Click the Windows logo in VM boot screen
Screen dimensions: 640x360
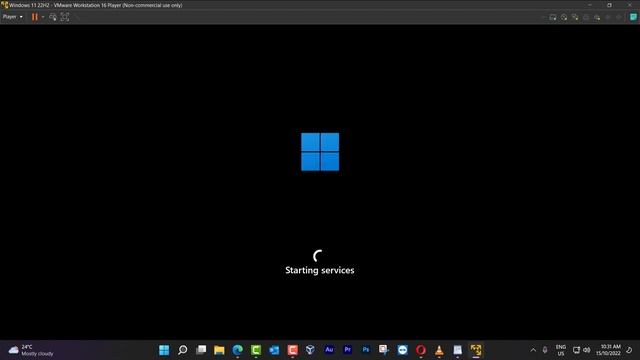pos(320,152)
